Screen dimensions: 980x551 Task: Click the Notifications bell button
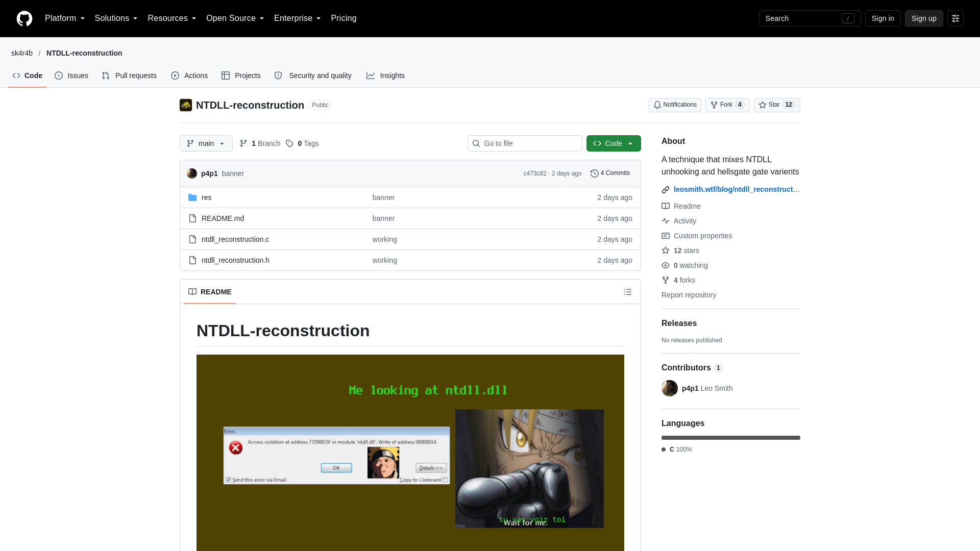pos(675,105)
